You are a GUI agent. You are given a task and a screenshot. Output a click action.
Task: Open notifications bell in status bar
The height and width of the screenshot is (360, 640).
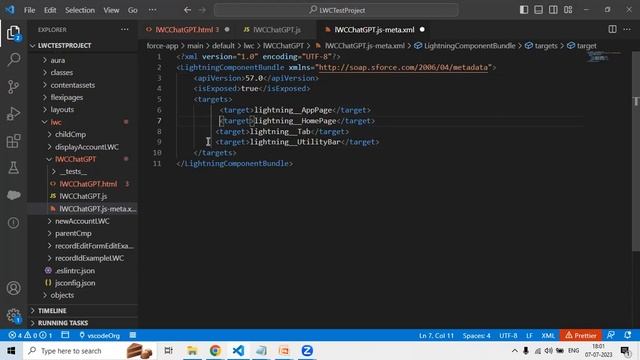pyautogui.click(x=628, y=335)
